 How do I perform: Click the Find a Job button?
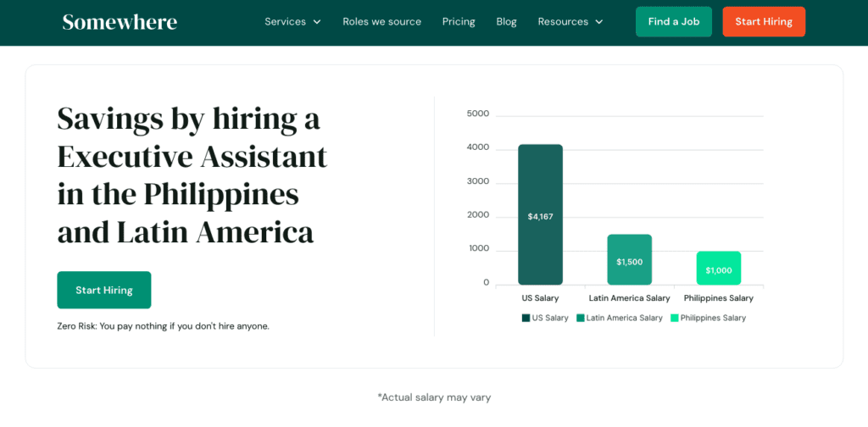click(673, 22)
